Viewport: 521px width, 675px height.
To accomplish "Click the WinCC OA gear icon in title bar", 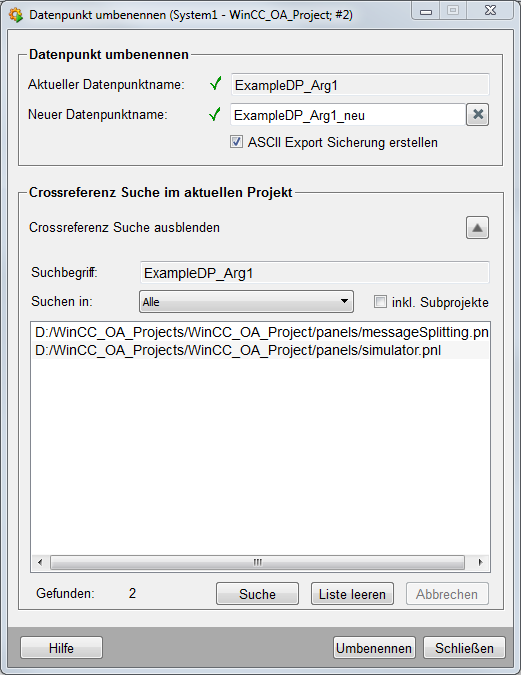I will point(16,15).
